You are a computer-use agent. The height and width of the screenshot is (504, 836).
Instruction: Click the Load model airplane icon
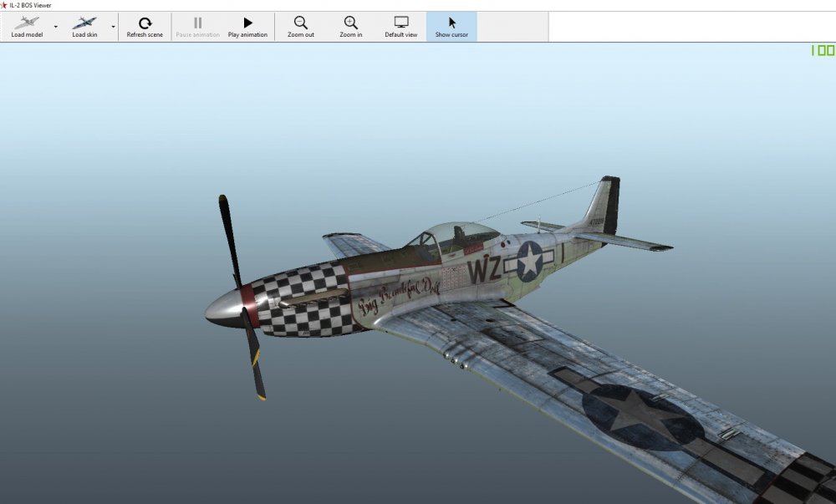point(27,23)
